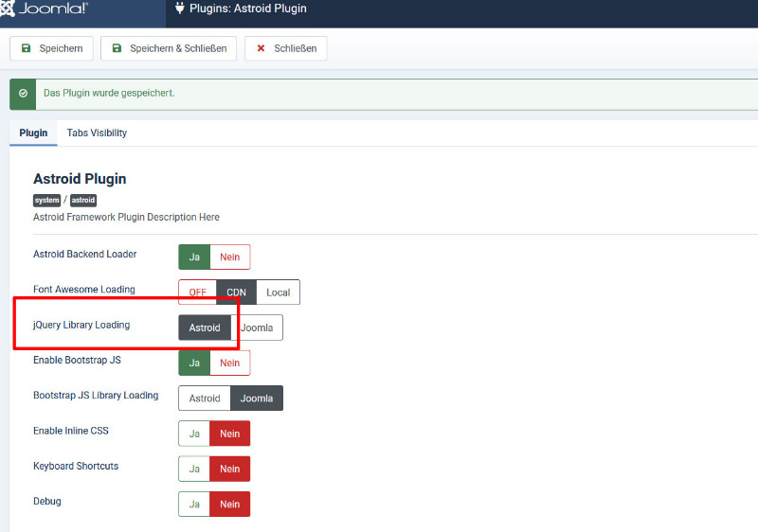This screenshot has height=532, width=758.
Task: Click the Enable Inline CSS label
Action: [71, 431]
